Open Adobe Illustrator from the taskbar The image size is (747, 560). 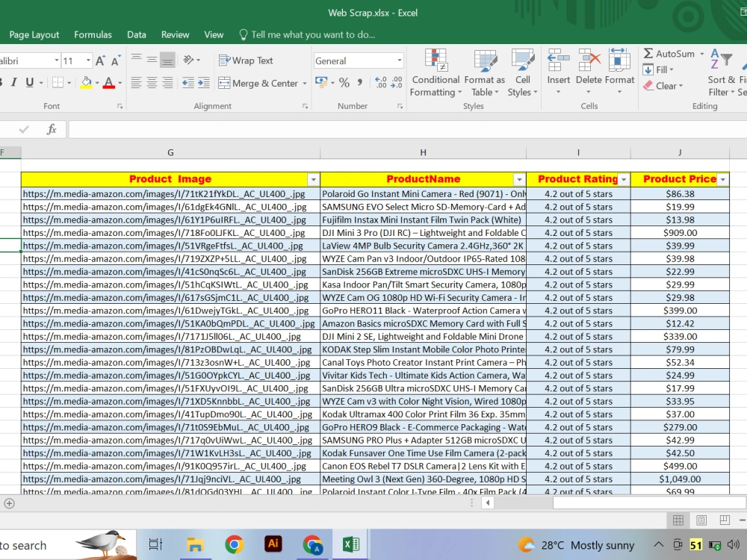(x=273, y=544)
